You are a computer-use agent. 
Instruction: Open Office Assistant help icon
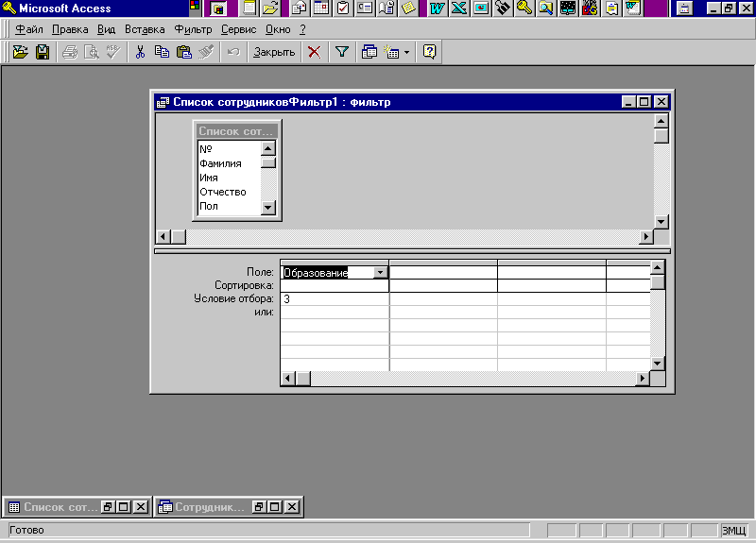point(429,52)
